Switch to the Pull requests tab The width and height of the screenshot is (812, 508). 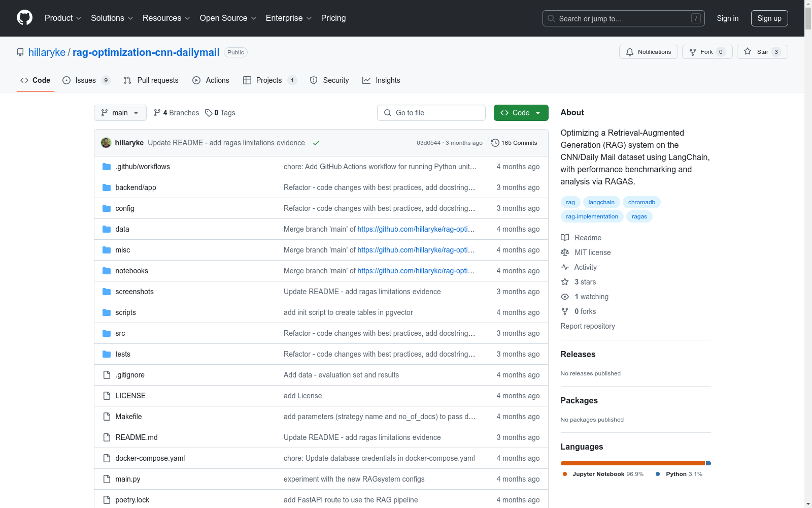pyautogui.click(x=151, y=80)
